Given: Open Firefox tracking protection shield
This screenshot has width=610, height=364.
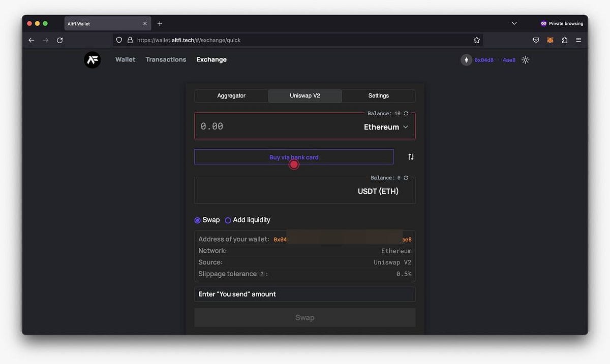Looking at the screenshot, I should tap(118, 40).
